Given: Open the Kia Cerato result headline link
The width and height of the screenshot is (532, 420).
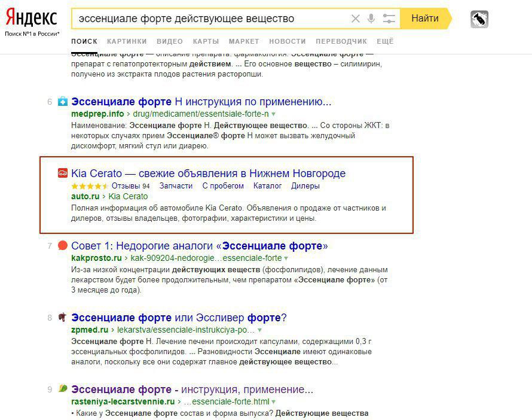Looking at the screenshot, I should point(207,173).
